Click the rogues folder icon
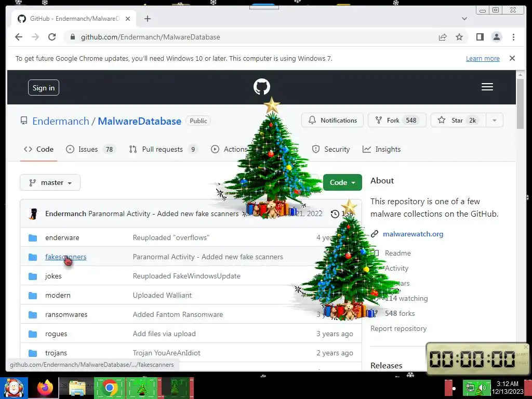Viewport: 532px width, 399px height. [33, 334]
